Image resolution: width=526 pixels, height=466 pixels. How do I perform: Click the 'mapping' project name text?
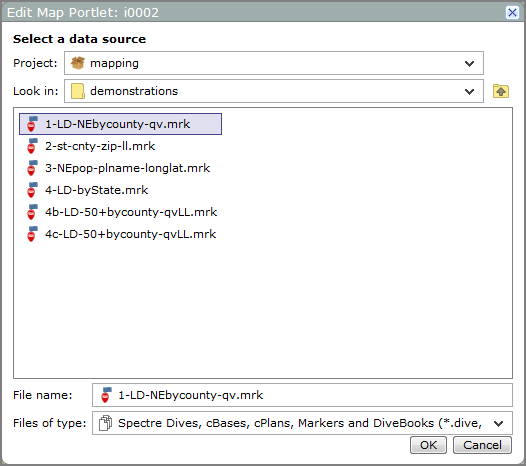point(114,63)
